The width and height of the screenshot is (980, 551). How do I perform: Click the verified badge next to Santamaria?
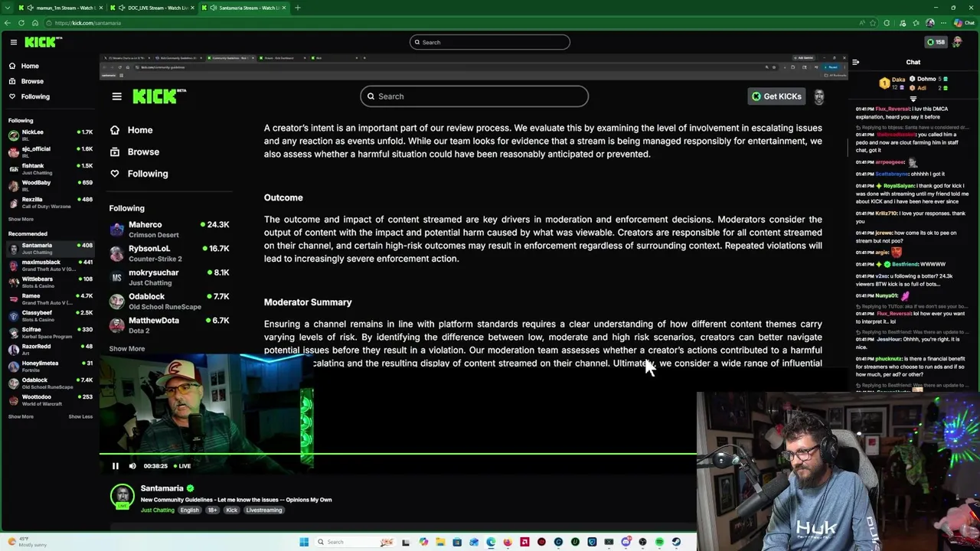190,488
